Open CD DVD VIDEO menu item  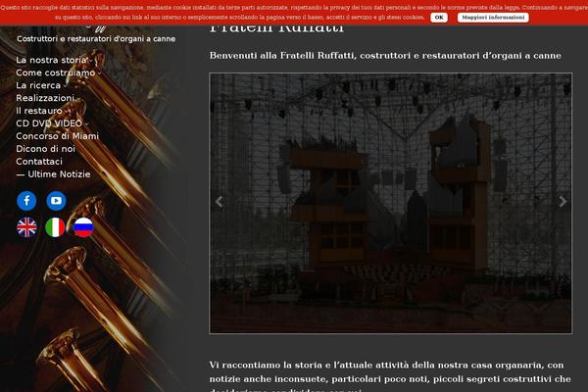49,123
